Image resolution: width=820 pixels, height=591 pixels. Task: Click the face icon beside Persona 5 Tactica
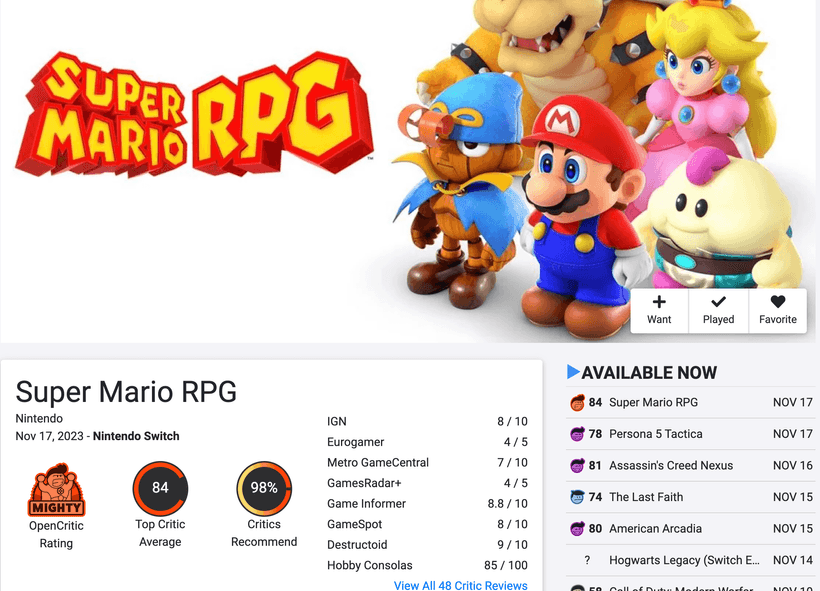(x=578, y=435)
